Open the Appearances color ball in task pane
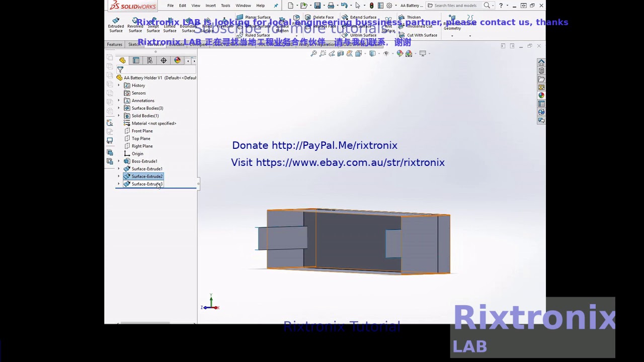Screen dimensions: 644x362 (541, 95)
